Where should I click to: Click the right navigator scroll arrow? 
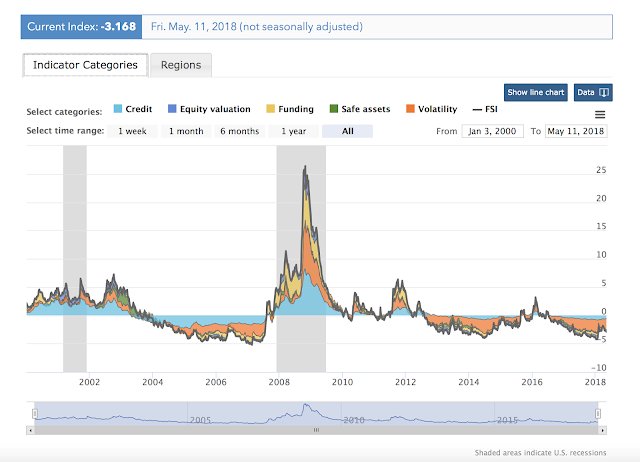602,429
